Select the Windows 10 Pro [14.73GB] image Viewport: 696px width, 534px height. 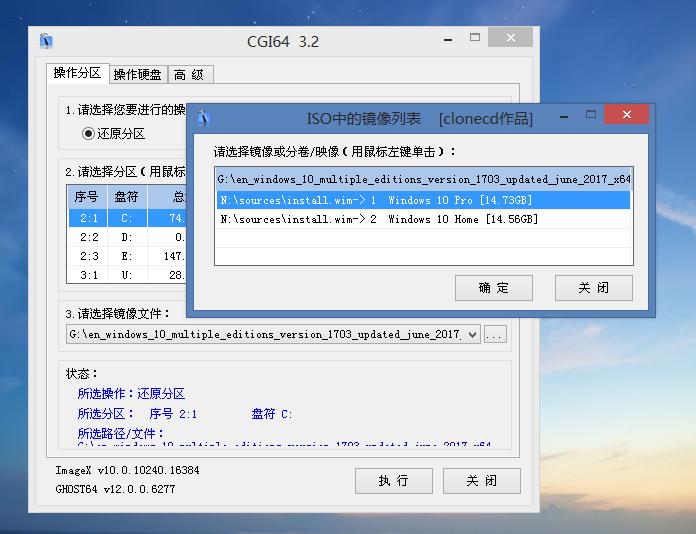pyautogui.click(x=423, y=200)
